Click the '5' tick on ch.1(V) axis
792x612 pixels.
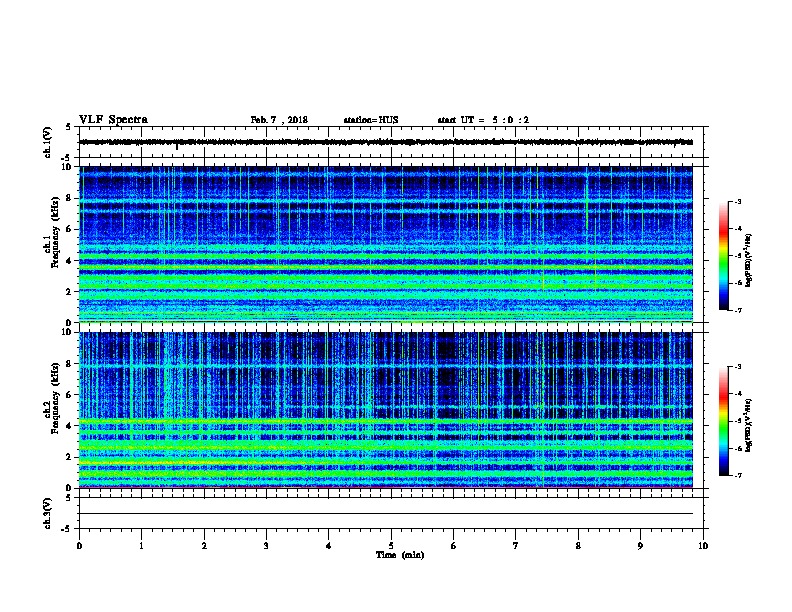pyautogui.click(x=68, y=127)
